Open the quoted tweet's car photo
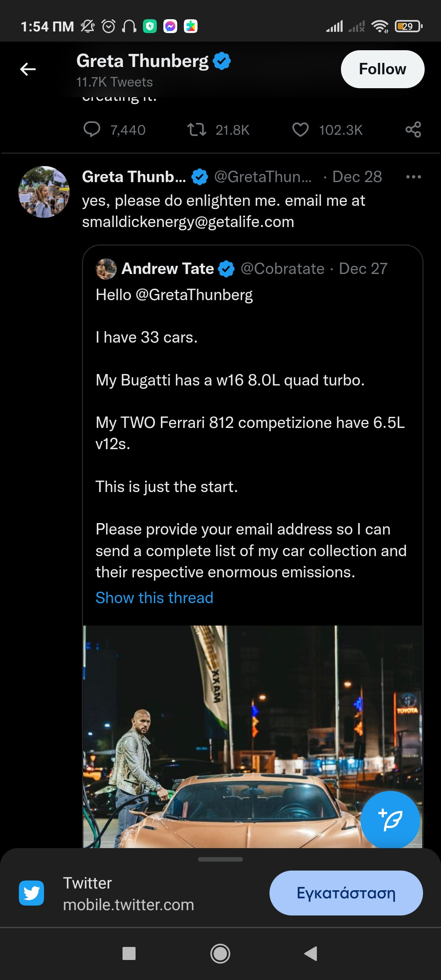The height and width of the screenshot is (980, 441). (229, 735)
